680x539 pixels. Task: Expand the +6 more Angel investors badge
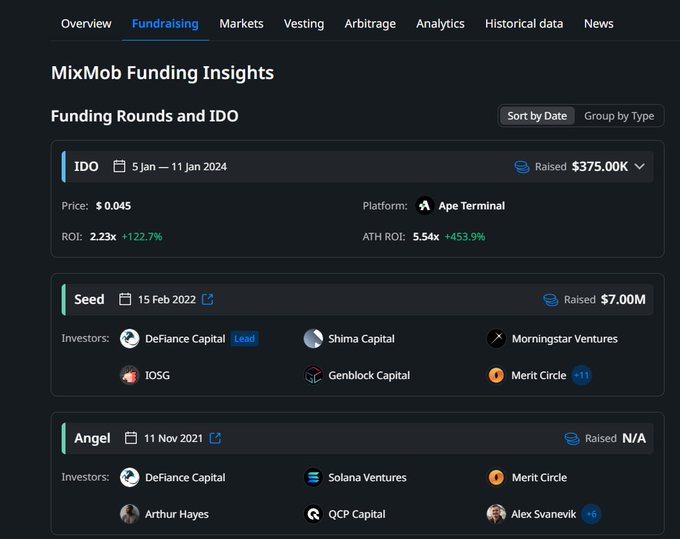pyautogui.click(x=591, y=514)
